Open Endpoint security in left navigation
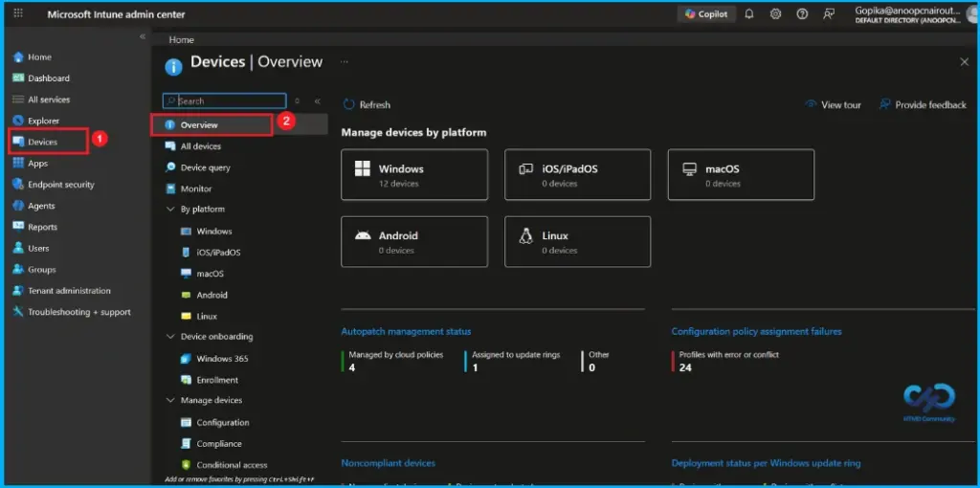This screenshot has height=488, width=980. point(60,185)
